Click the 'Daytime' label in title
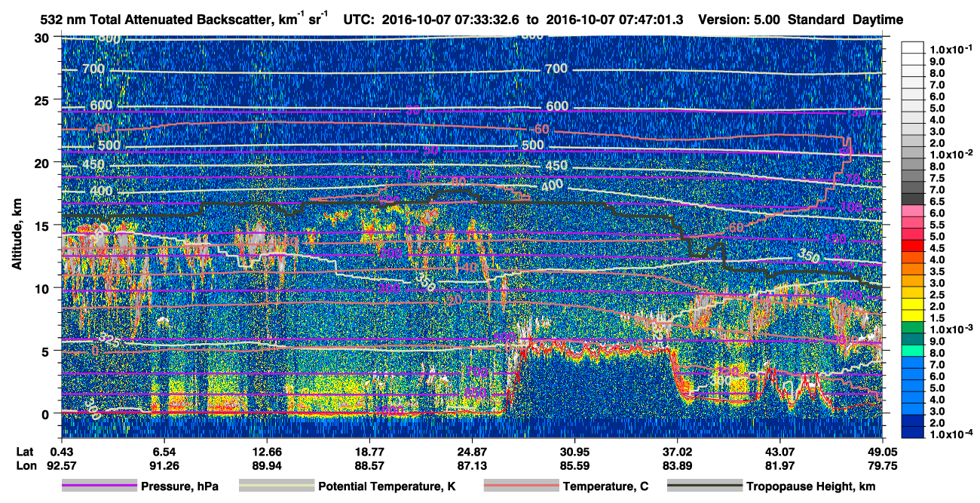980x503 pixels. [x=878, y=19]
